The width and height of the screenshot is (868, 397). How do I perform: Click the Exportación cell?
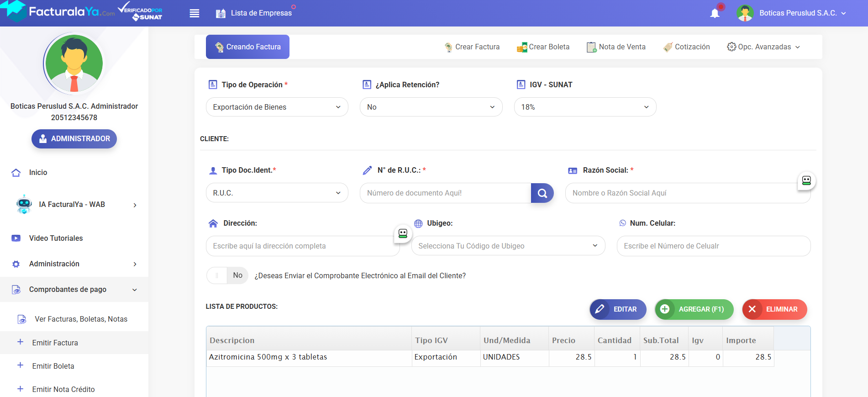click(x=446, y=358)
